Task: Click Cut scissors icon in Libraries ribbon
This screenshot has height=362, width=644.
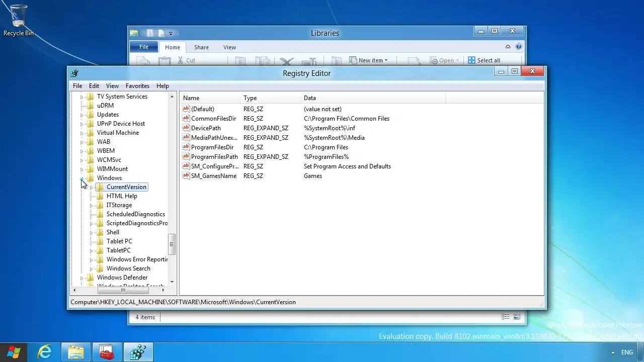Action: tap(181, 60)
